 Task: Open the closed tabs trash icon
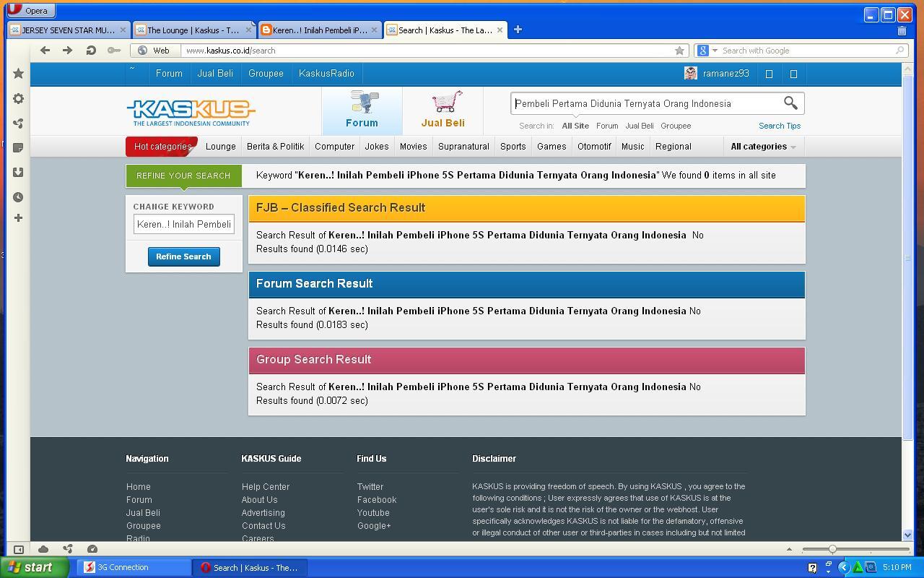coord(902,30)
